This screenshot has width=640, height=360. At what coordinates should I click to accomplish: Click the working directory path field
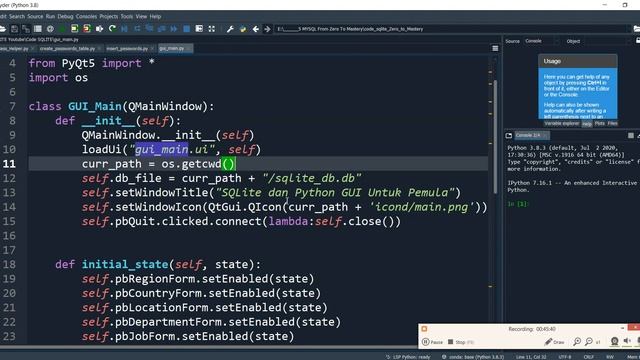451,29
